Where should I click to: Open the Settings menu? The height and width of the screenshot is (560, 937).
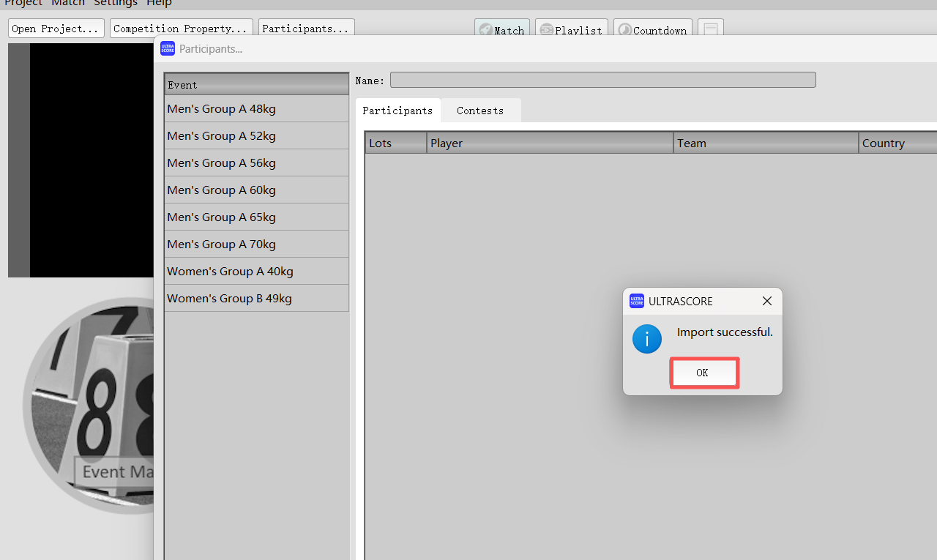click(x=116, y=4)
